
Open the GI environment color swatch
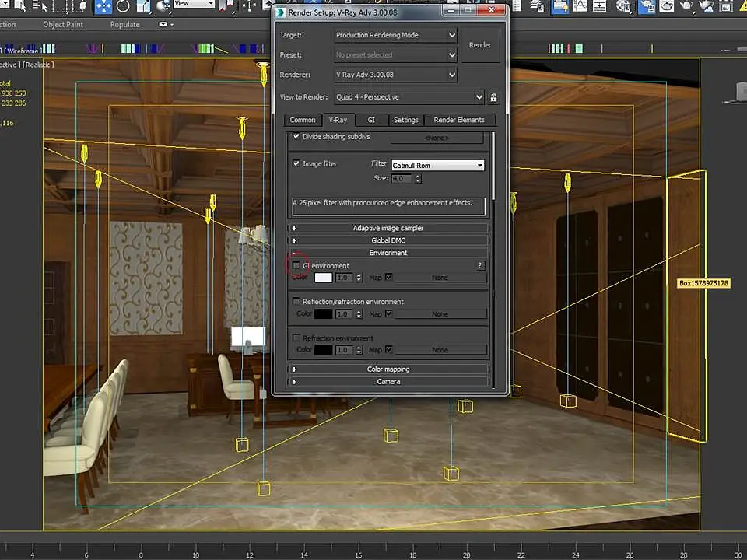(x=323, y=278)
